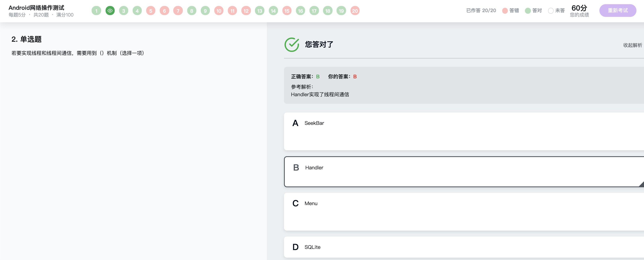
Task: Click the 正确答案：B text
Action: point(305,77)
